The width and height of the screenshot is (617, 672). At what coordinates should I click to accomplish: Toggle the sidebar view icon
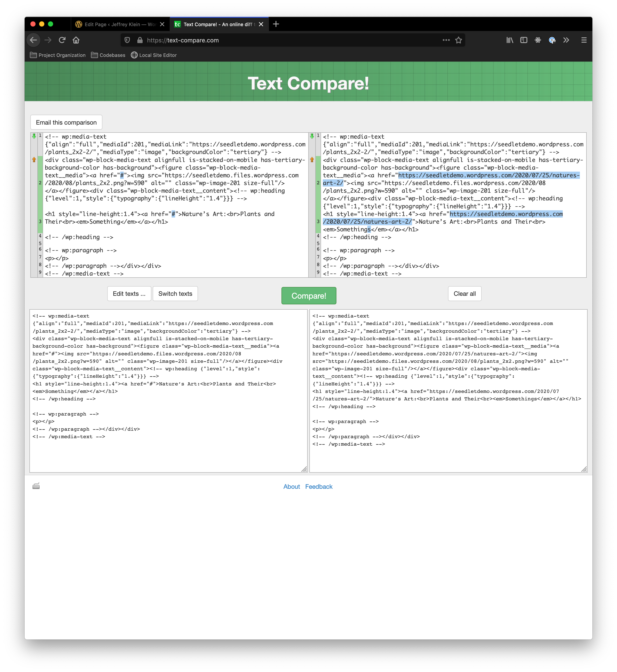[524, 40]
